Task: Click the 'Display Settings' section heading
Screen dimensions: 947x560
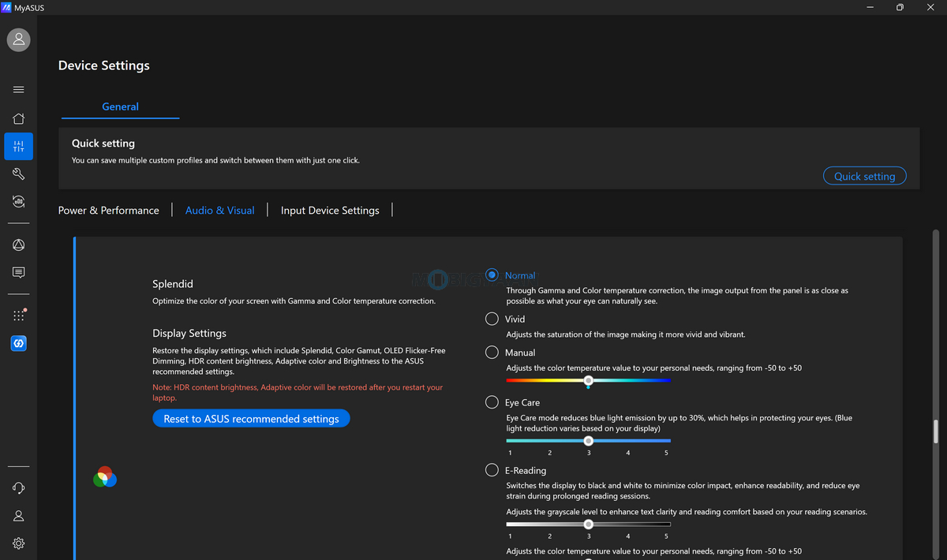Action: [x=189, y=334]
